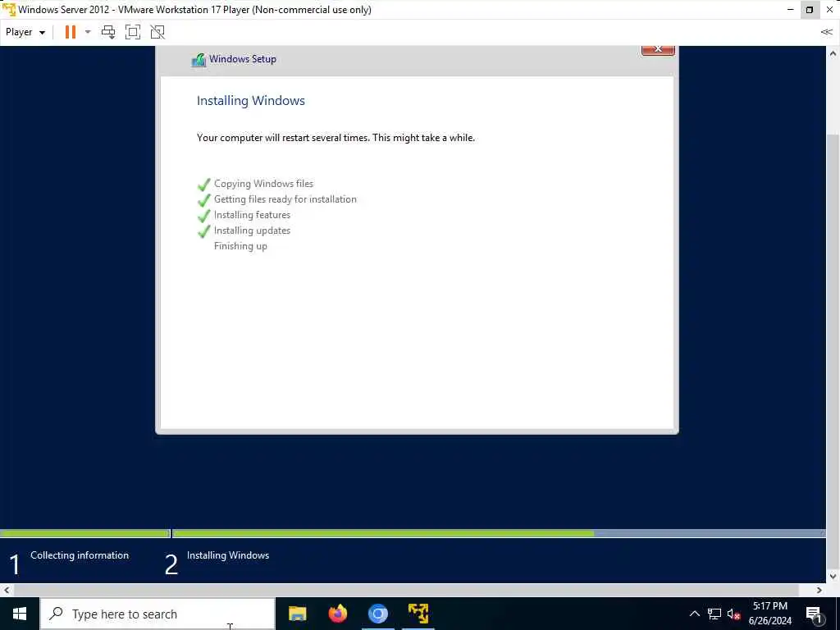840x630 pixels.
Task: Click the Windows Setup title icon
Action: pos(199,60)
